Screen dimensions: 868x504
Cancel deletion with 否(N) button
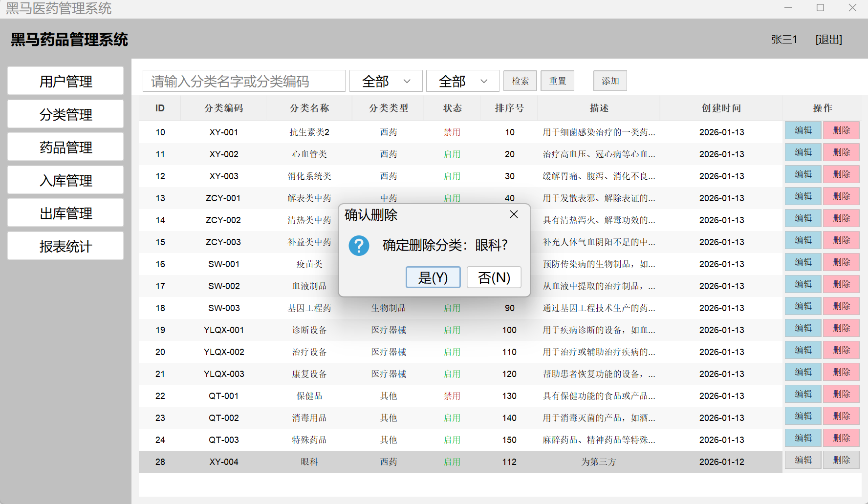(x=494, y=277)
